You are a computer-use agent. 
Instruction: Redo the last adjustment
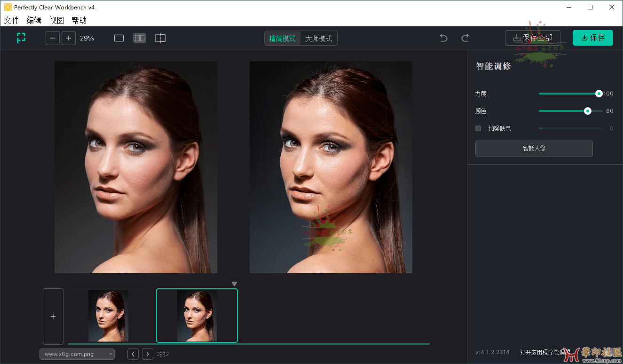[x=465, y=38]
